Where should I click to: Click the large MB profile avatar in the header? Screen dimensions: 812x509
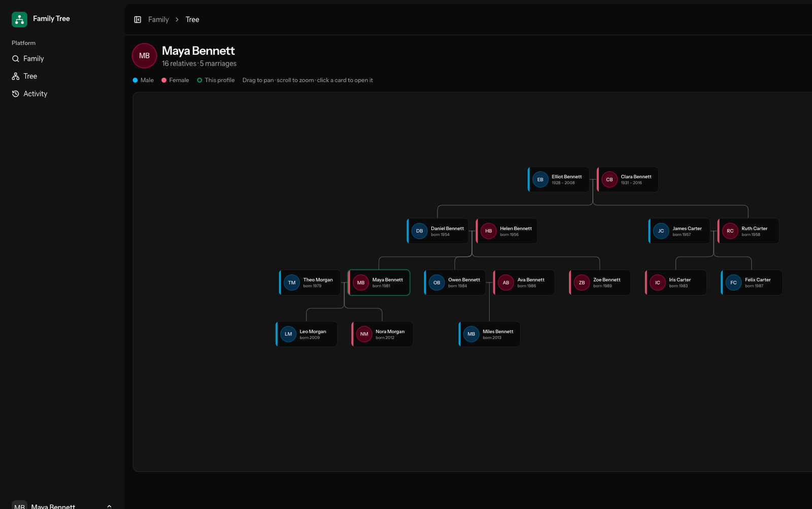point(144,56)
